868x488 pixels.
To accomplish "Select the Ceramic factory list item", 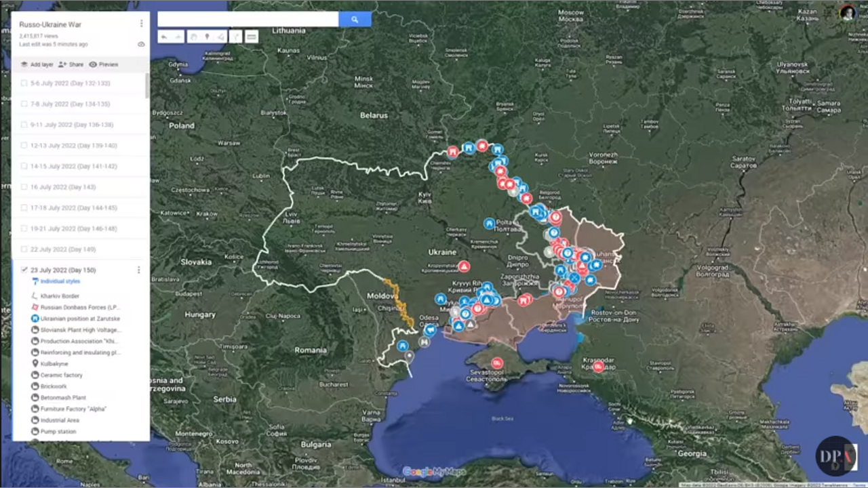I will coord(61,375).
